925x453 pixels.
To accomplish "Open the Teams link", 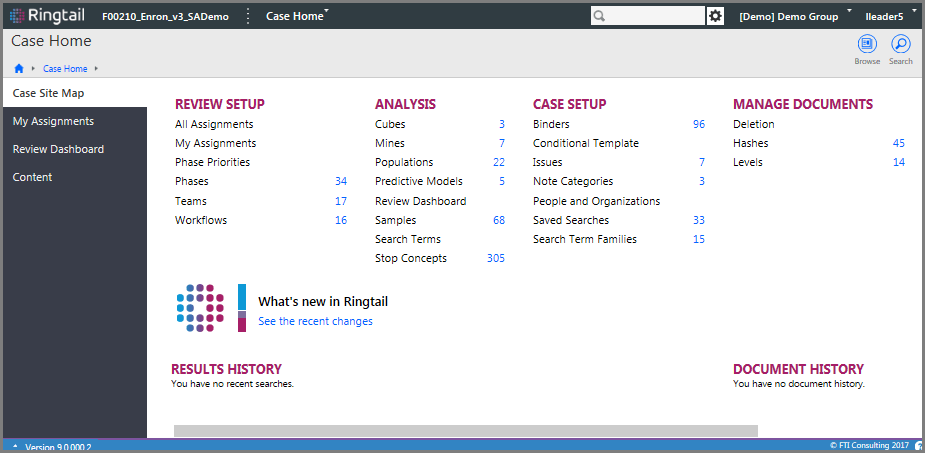I will [x=191, y=201].
